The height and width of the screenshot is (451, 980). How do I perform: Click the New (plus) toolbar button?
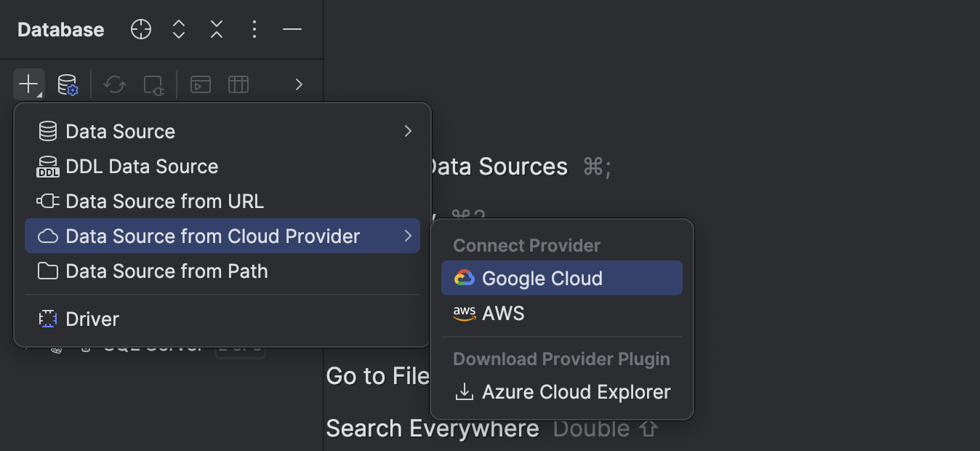[29, 84]
